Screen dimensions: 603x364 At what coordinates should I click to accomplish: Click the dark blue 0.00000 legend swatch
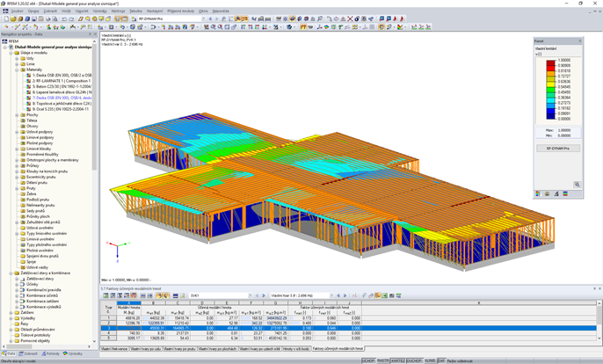[x=550, y=116]
